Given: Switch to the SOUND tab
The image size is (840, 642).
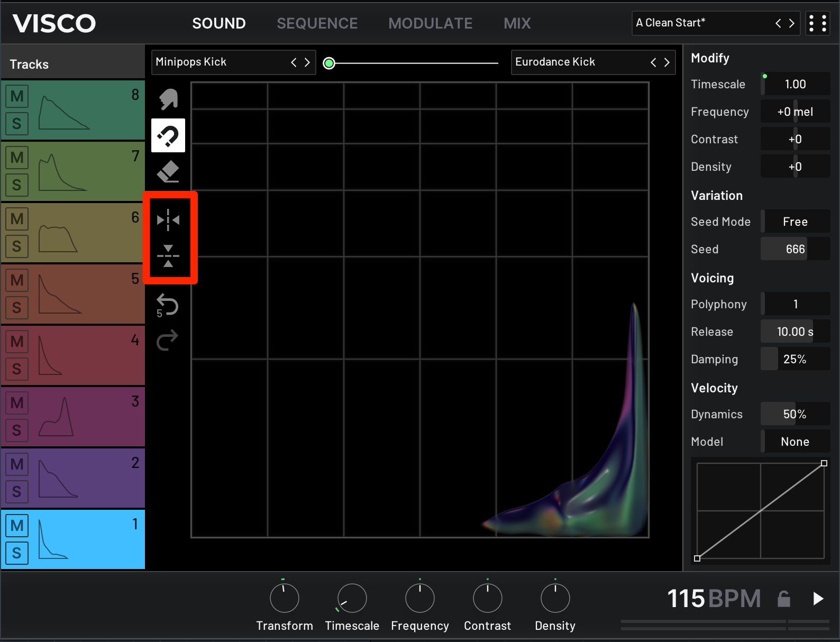Looking at the screenshot, I should click(x=219, y=23).
